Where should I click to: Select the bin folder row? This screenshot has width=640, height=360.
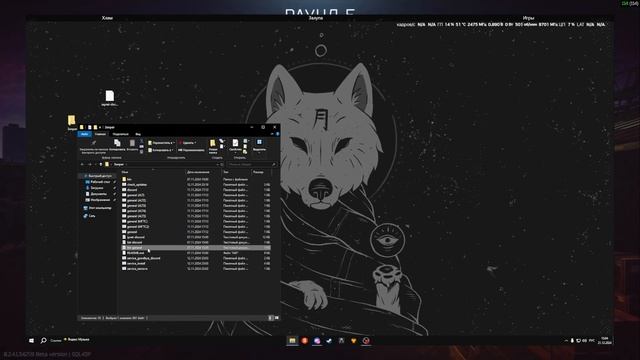(196, 179)
